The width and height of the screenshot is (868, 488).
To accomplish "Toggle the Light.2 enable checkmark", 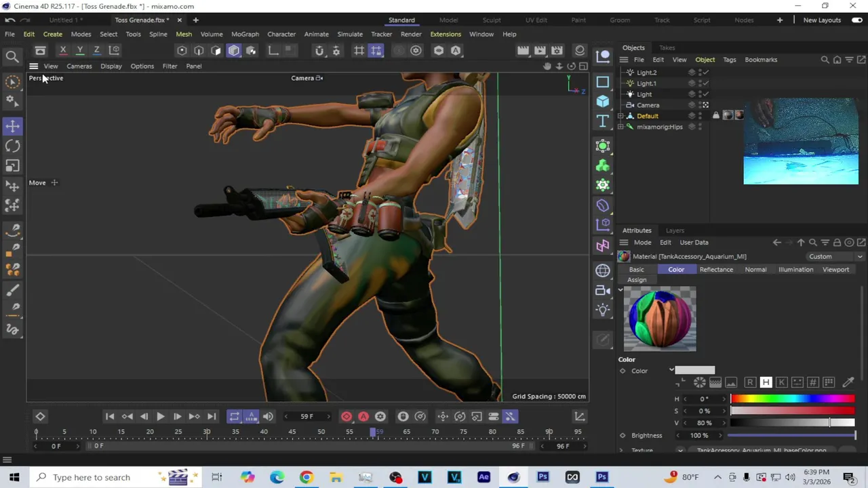I will (x=705, y=73).
